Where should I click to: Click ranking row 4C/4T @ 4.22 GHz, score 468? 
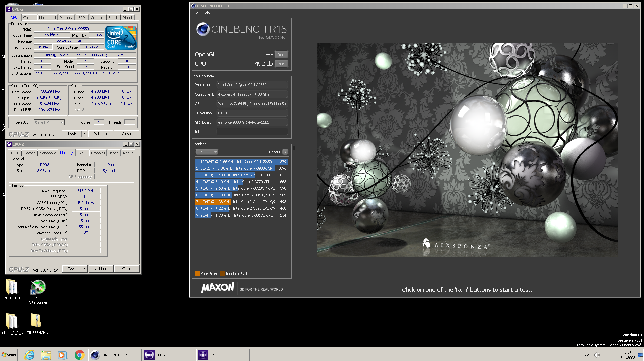pyautogui.click(x=241, y=208)
